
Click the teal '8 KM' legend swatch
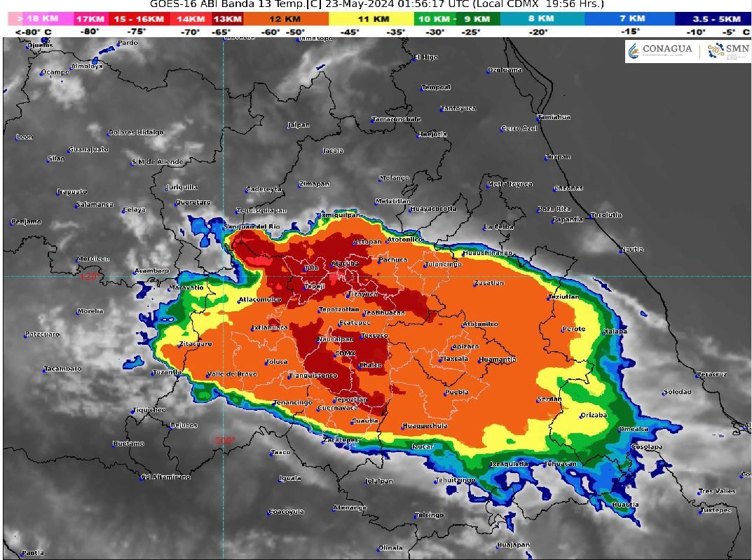coord(542,19)
